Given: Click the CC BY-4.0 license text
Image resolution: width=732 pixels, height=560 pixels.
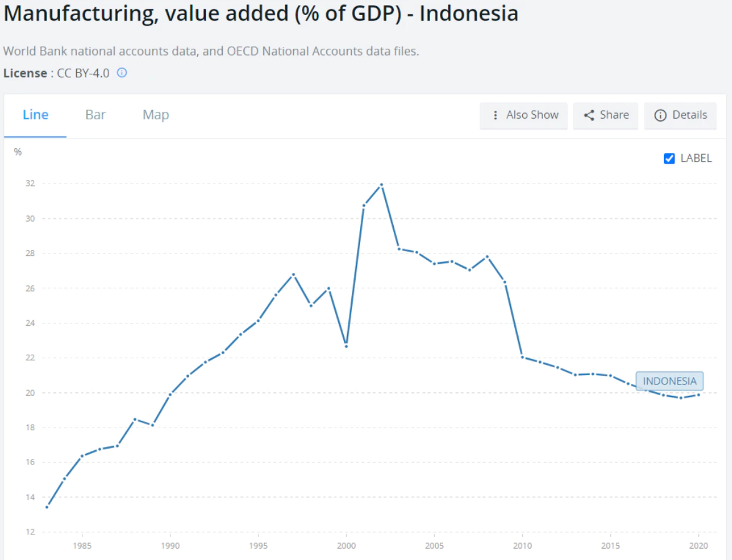Looking at the screenshot, I should point(83,73).
